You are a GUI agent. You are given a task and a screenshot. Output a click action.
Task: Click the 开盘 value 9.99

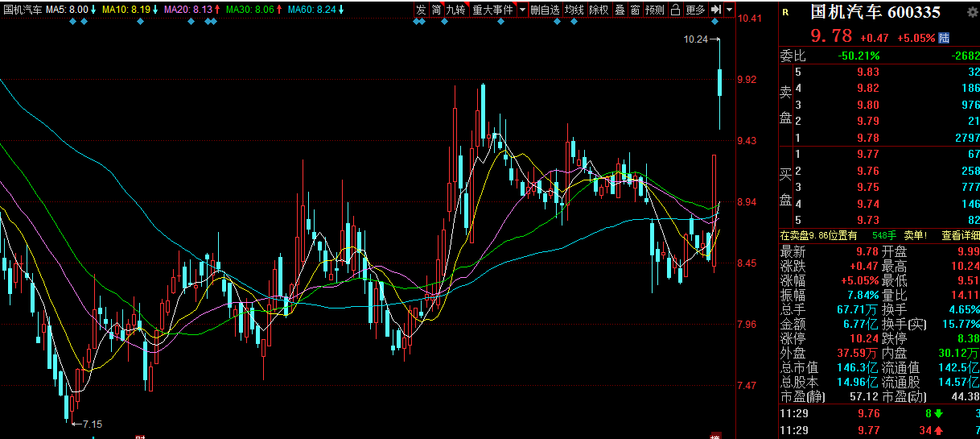tap(967, 251)
